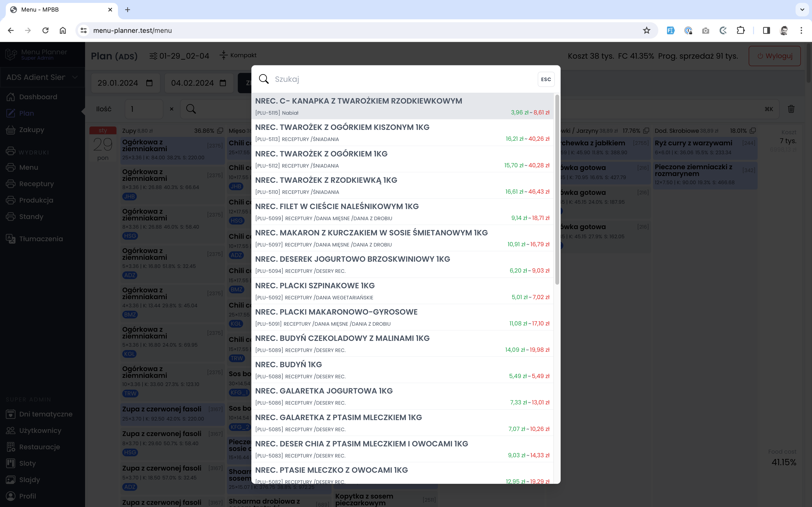This screenshot has width=812, height=507.
Task: Click the ESC button in search dialog
Action: [546, 79]
